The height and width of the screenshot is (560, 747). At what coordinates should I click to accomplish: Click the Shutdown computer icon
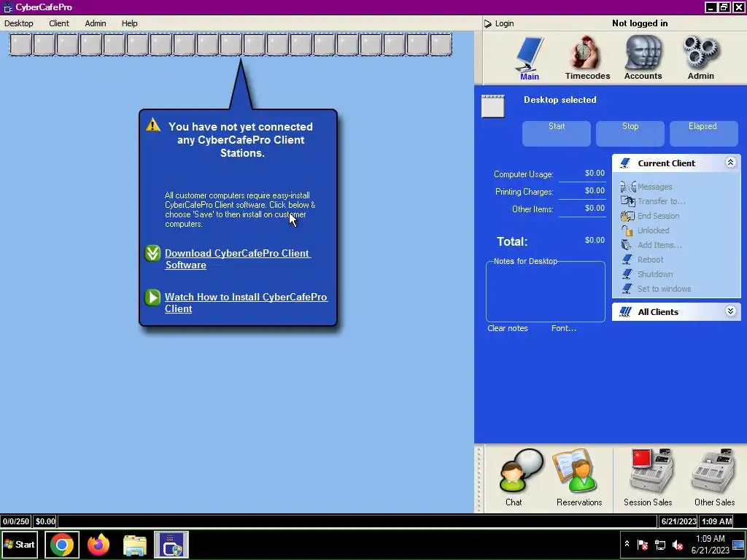(x=627, y=274)
